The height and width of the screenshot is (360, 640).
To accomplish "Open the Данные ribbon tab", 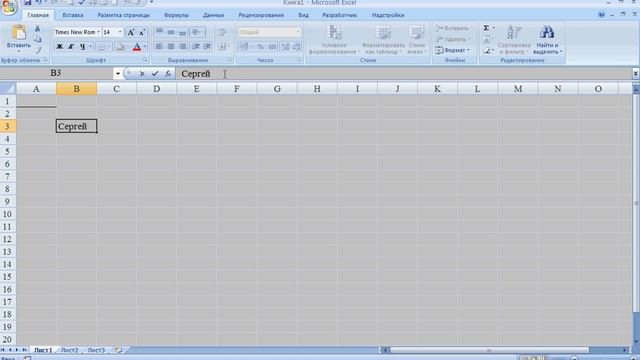I will [213, 15].
